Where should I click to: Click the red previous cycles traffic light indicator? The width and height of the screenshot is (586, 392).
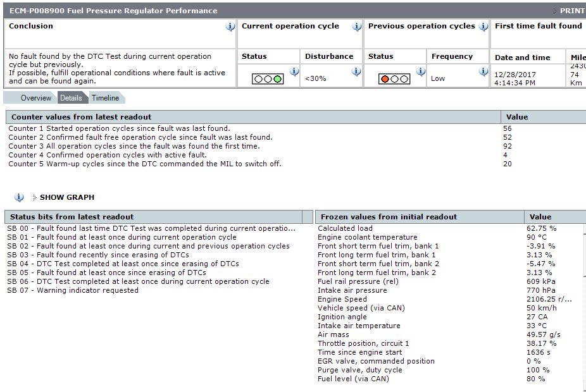click(x=394, y=79)
